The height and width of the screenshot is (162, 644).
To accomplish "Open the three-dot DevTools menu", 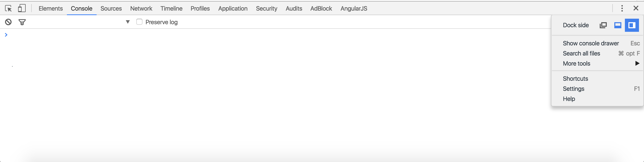I will point(622,8).
